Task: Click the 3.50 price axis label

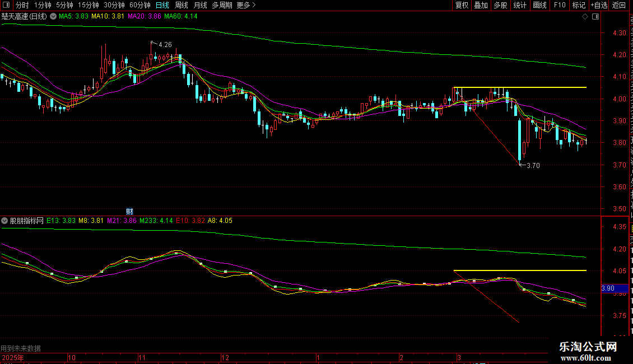Action: coord(620,209)
